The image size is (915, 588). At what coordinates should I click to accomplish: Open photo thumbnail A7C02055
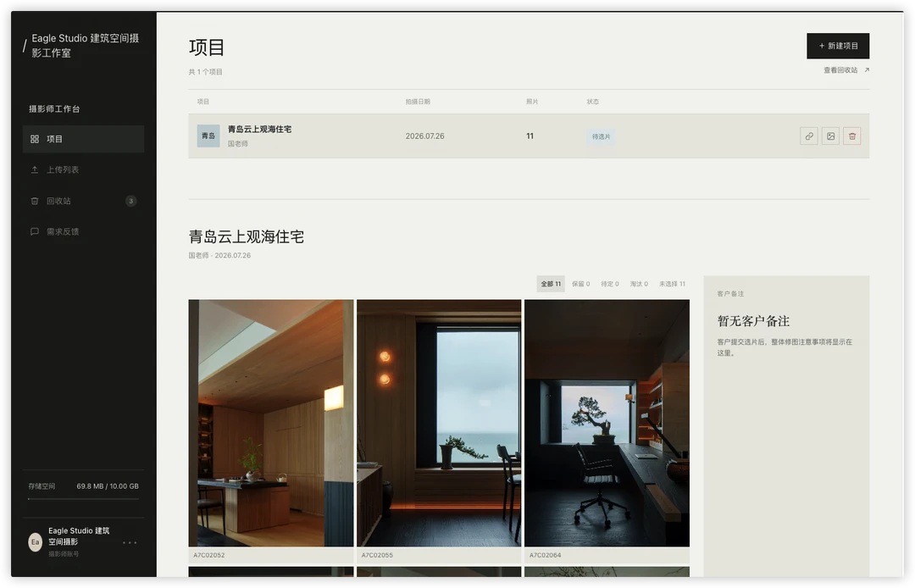(439, 424)
